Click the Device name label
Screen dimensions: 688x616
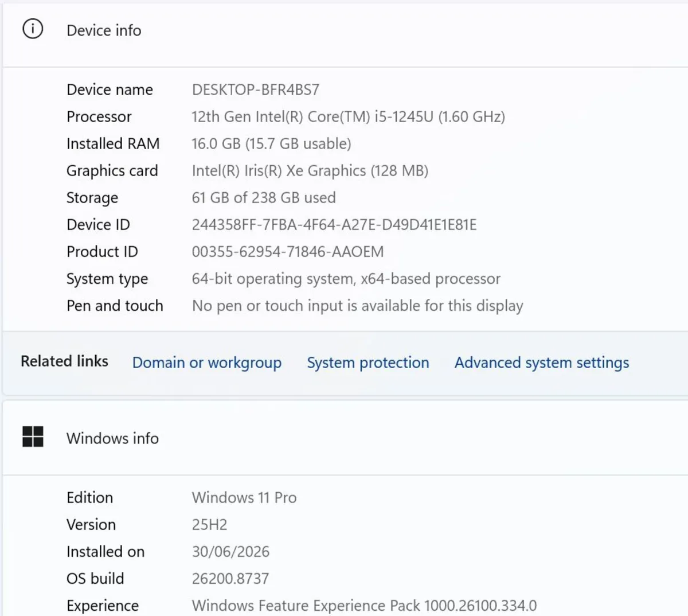click(110, 89)
